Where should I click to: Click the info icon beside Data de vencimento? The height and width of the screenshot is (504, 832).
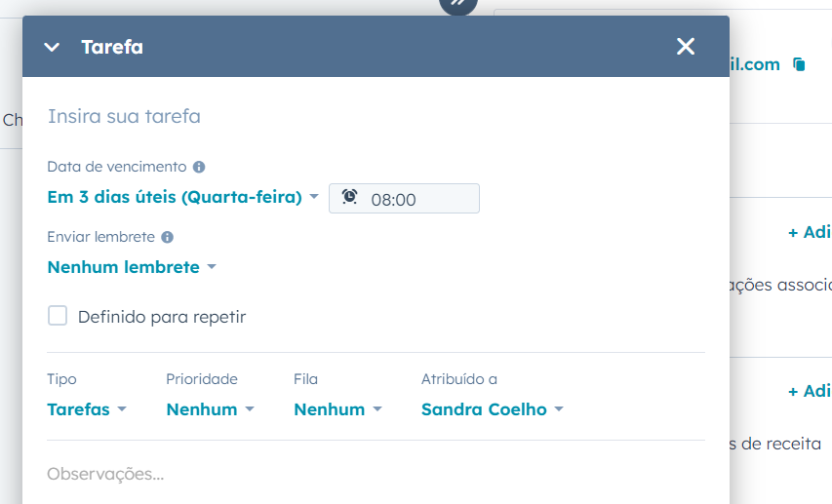[199, 167]
